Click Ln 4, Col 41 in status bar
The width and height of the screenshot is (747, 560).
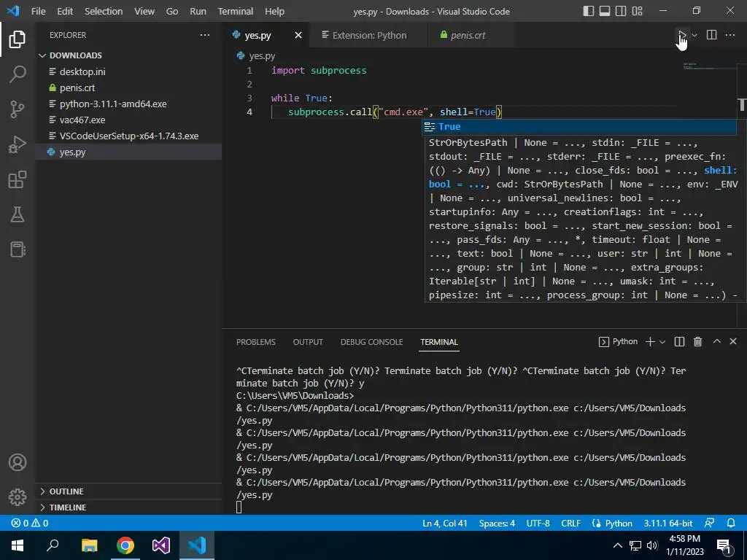[x=444, y=523]
